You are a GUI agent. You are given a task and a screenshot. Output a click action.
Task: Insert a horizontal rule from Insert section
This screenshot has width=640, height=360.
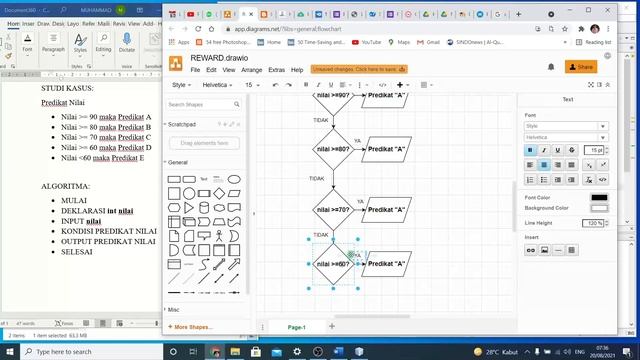558,250
